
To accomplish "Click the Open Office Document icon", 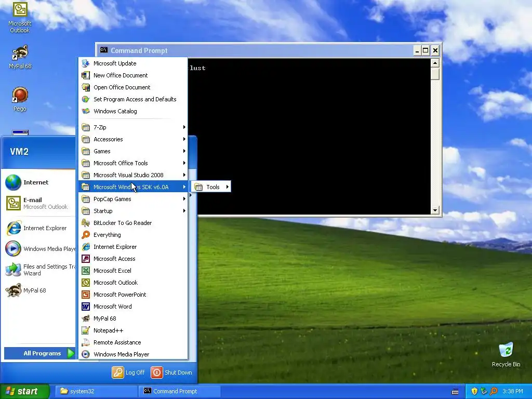I will coord(86,87).
